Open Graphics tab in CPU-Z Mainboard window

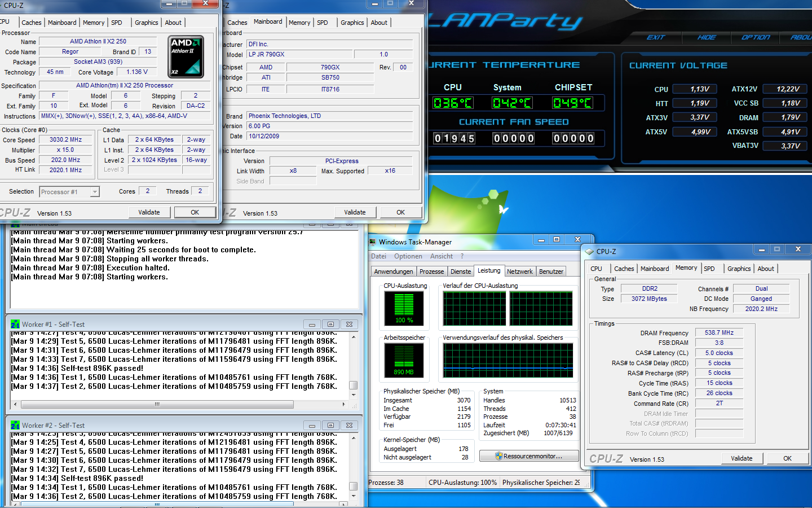pos(352,23)
